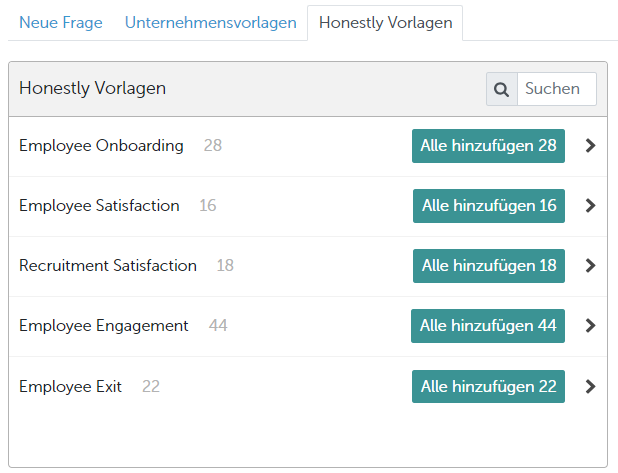Select the Honestly Vorlagen tab
Image resolution: width=618 pixels, height=473 pixels.
[385, 22]
